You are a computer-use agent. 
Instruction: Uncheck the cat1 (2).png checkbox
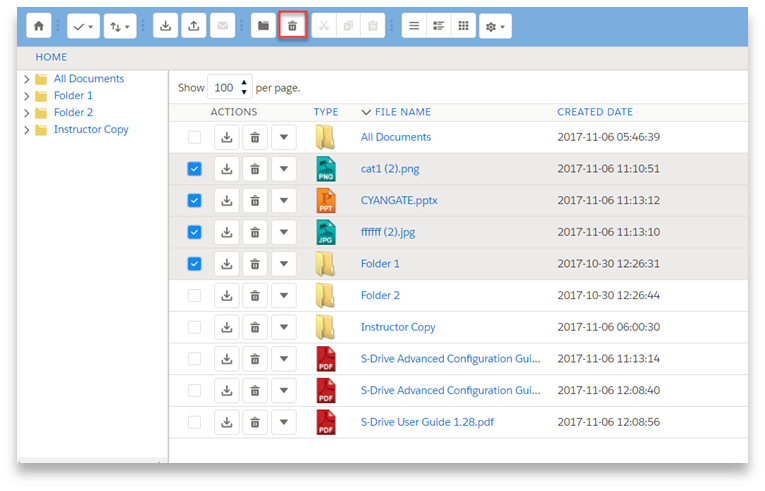pyautogui.click(x=194, y=169)
